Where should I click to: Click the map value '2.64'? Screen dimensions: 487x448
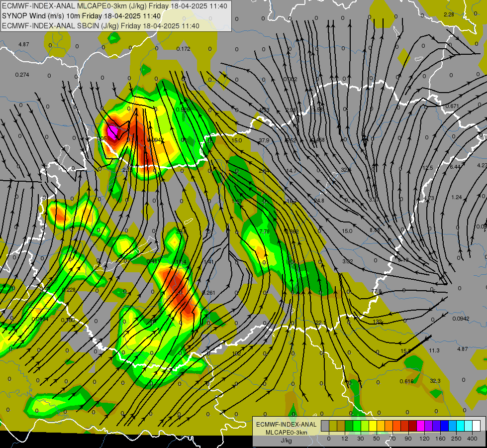coord(264,171)
